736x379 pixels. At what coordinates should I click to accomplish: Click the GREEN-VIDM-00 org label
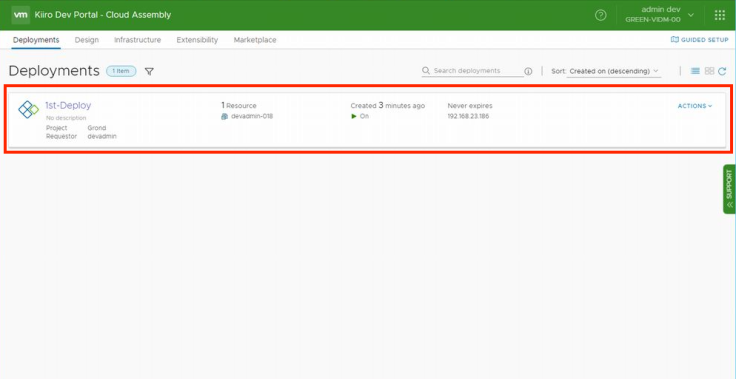pyautogui.click(x=653, y=20)
